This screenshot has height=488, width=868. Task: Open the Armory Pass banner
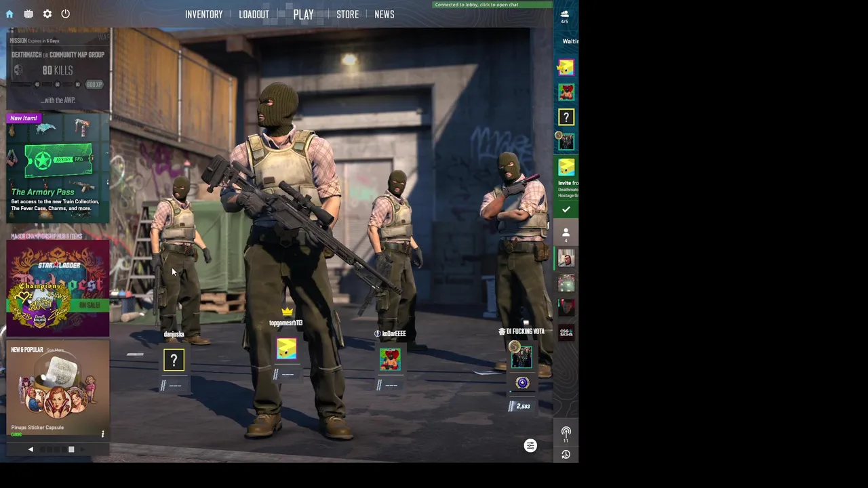point(58,168)
